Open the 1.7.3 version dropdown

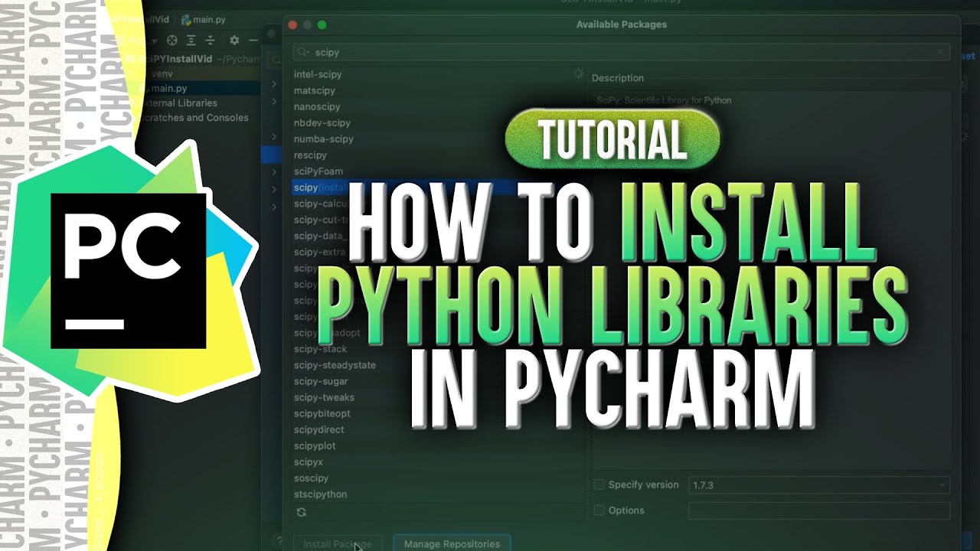819,484
